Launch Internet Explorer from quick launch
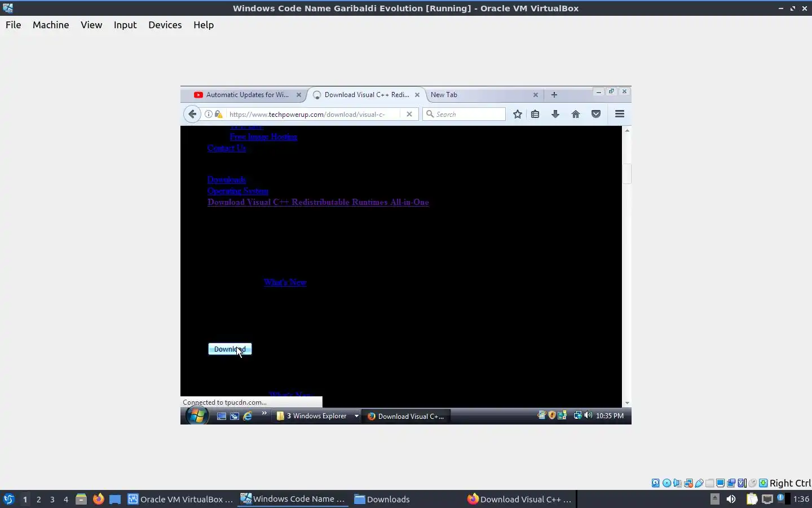This screenshot has width=812, height=508. pyautogui.click(x=248, y=416)
